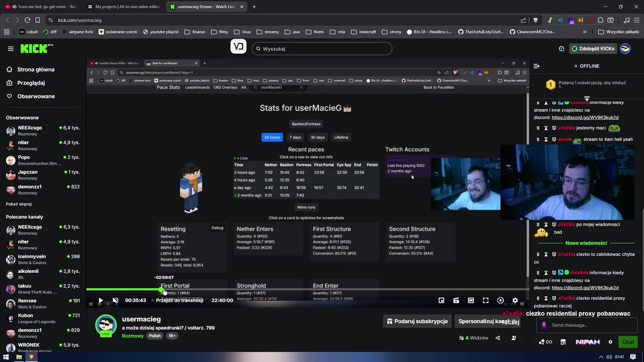This screenshot has width=644, height=362.
Task: Open Kubon recommended channel
Action: 42,318
